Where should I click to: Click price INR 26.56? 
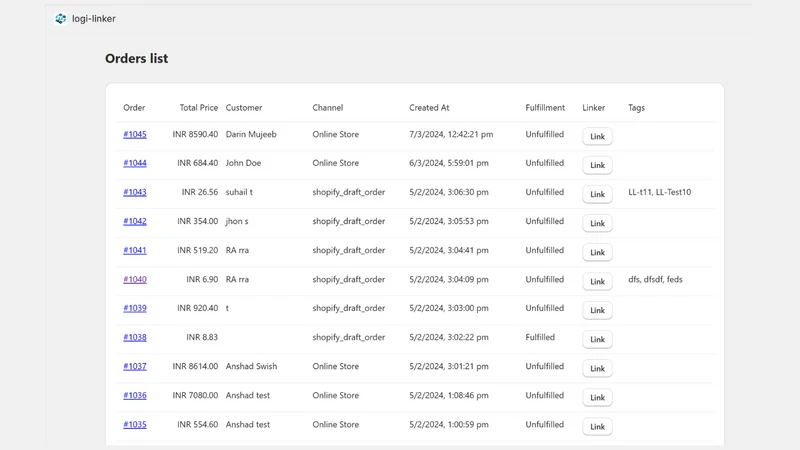pyautogui.click(x=199, y=192)
